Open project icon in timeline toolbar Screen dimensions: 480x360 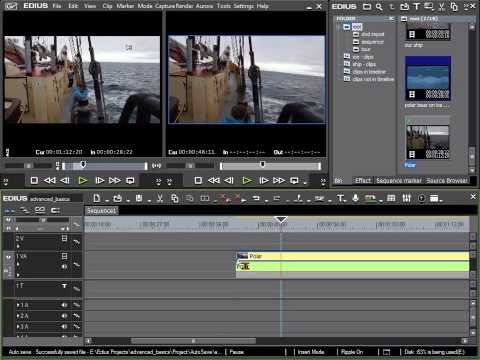117,198
